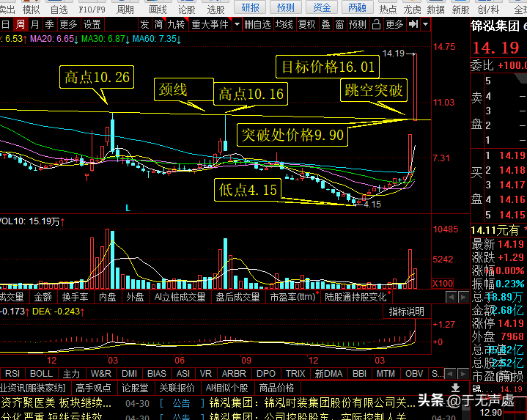The image size is (527, 420).
Task: Open the AI相似个股 tab
Action: tap(227, 388)
